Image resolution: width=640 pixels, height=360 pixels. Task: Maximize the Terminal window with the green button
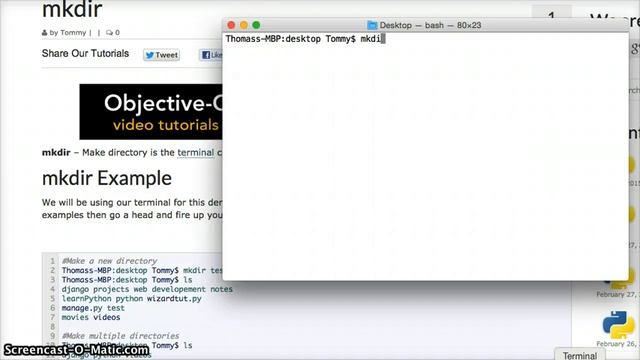point(256,25)
